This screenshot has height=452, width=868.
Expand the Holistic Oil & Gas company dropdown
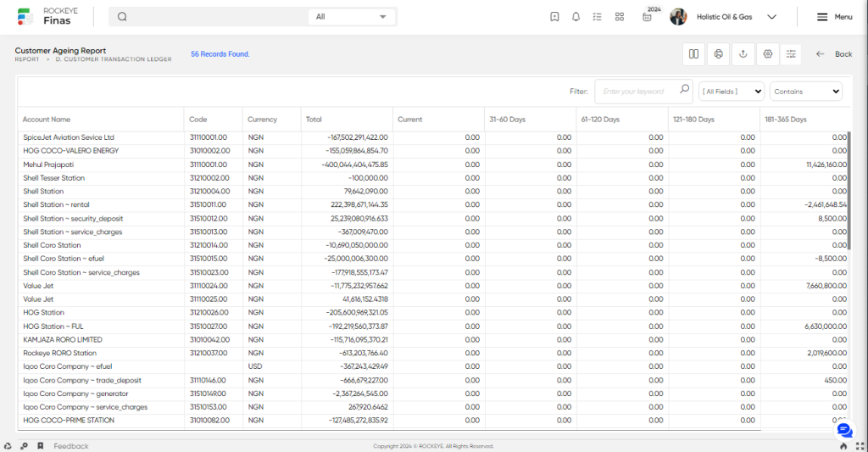tap(771, 17)
